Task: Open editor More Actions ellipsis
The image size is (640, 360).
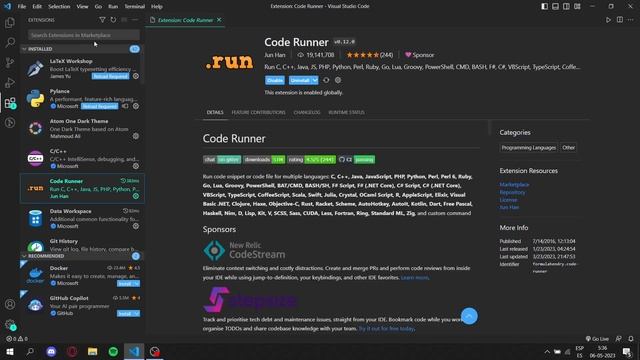Action: (631, 20)
